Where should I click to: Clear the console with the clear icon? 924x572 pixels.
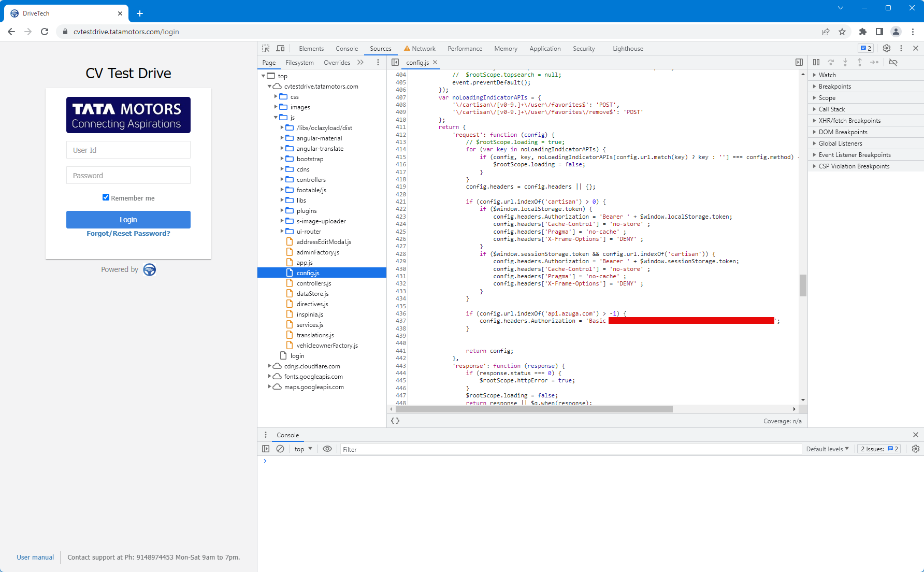pyautogui.click(x=280, y=449)
